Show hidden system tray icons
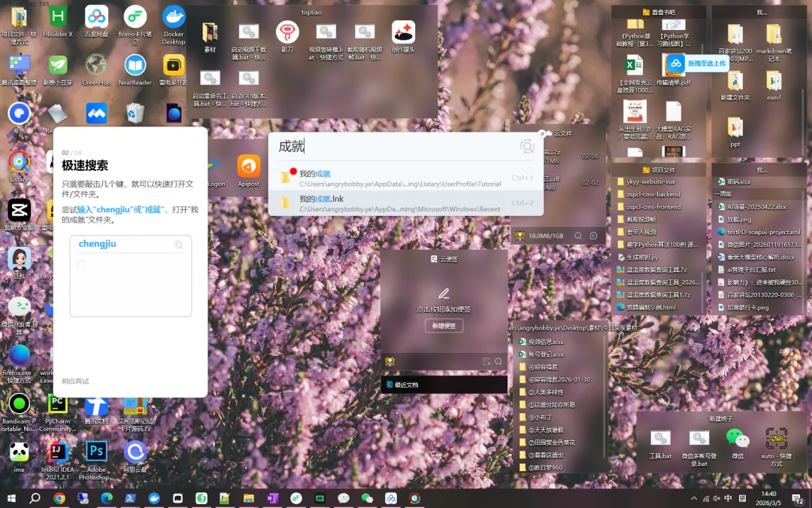The image size is (812, 508). pos(693,499)
